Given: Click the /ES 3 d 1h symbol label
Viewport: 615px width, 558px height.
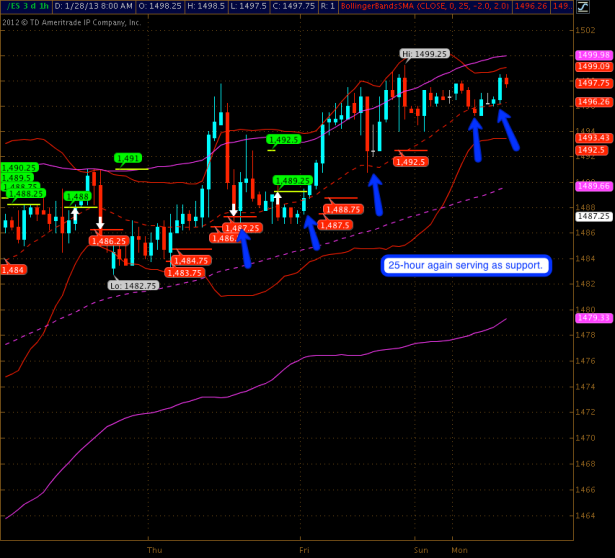Looking at the screenshot, I should pos(26,5).
